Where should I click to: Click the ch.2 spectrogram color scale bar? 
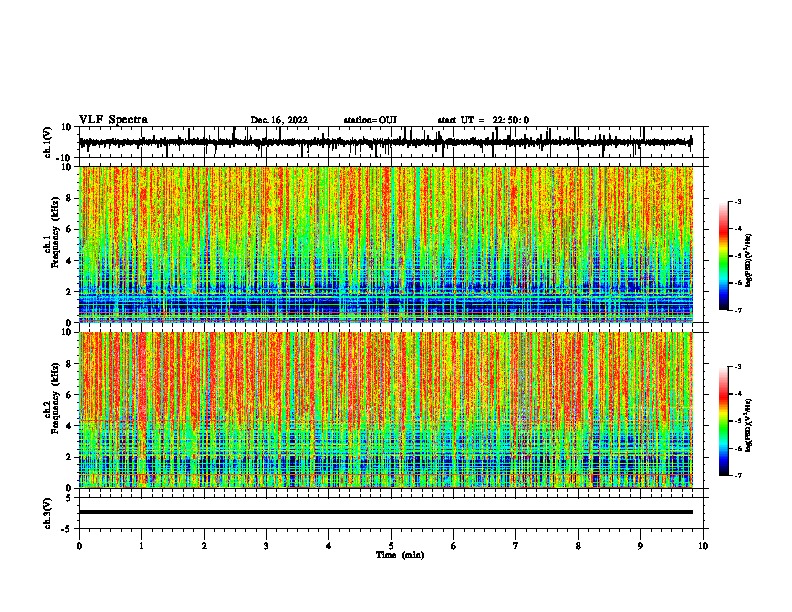pyautogui.click(x=723, y=421)
